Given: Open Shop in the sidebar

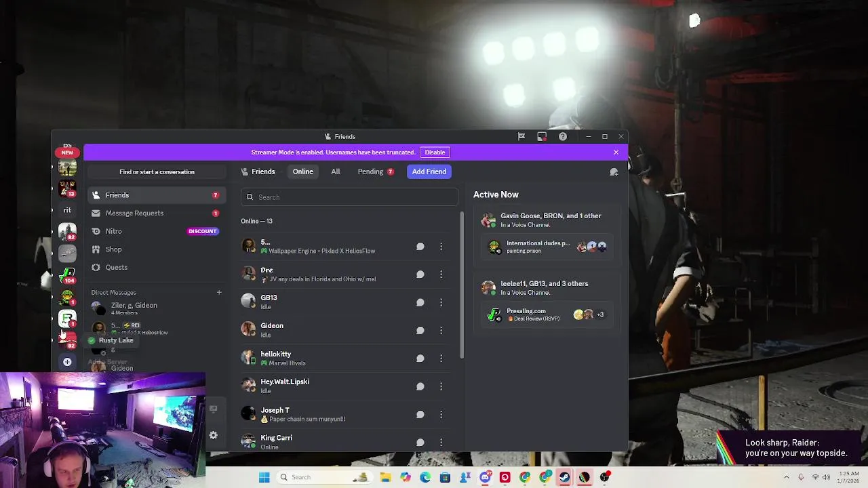Looking at the screenshot, I should coord(156,249).
